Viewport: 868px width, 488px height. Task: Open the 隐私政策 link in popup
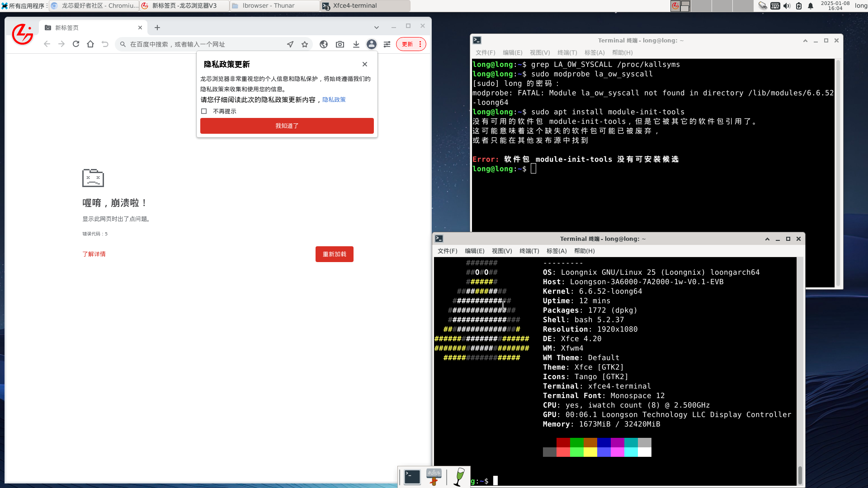(x=334, y=99)
